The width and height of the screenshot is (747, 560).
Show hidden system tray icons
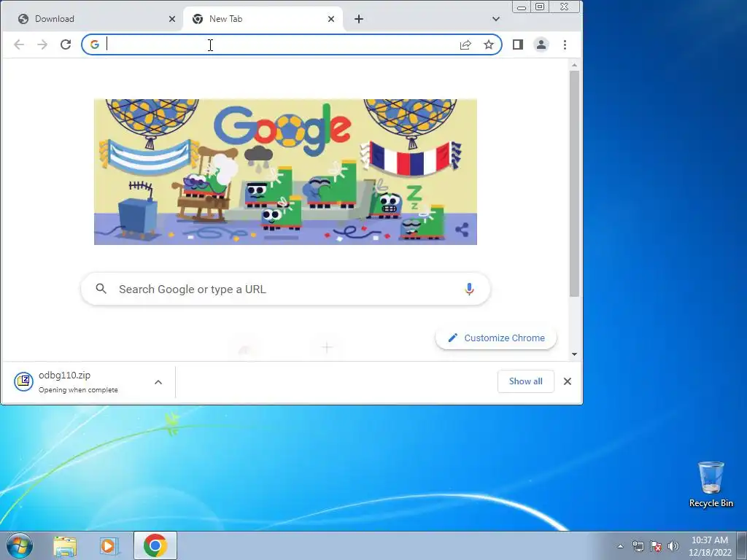click(x=620, y=546)
